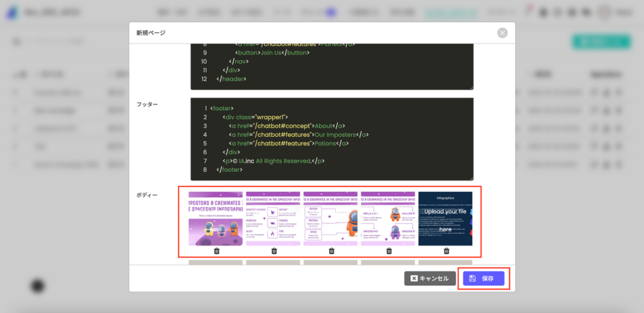
Task: Select the dark blue Infographics thumbnail
Action: 445,219
